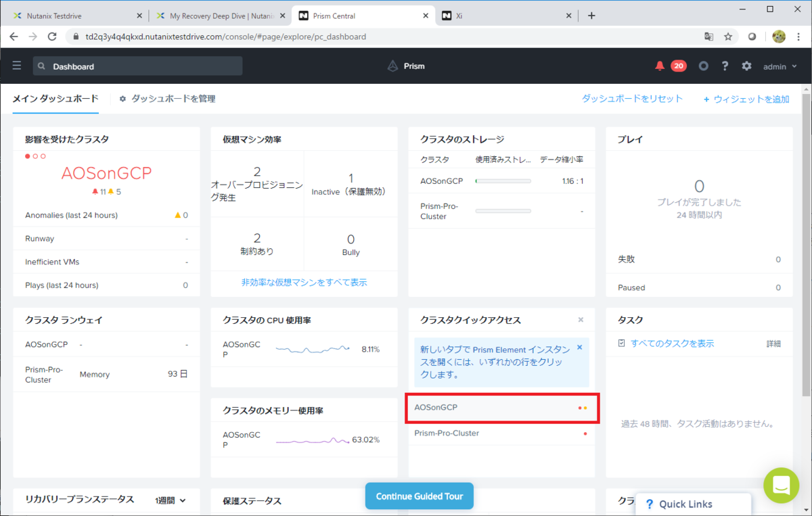Open AOSonGCP in cluster quick access
Image resolution: width=812 pixels, height=516 pixels.
point(501,408)
